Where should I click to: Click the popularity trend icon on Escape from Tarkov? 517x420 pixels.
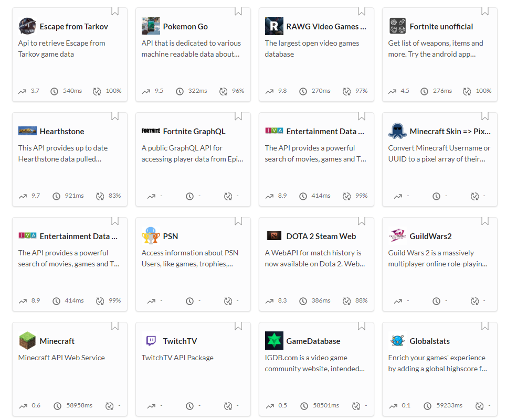click(x=23, y=91)
